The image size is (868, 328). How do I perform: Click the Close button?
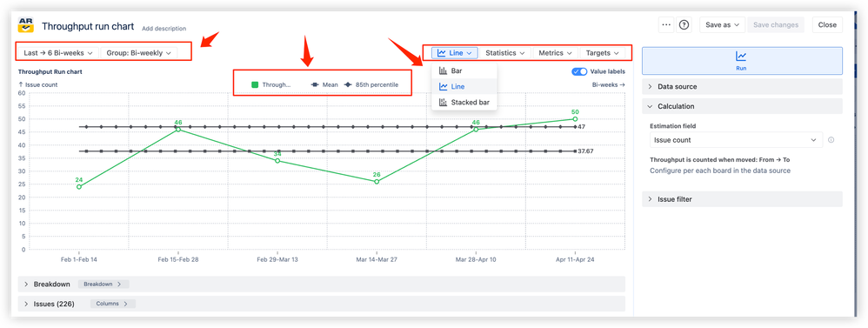pyautogui.click(x=827, y=25)
